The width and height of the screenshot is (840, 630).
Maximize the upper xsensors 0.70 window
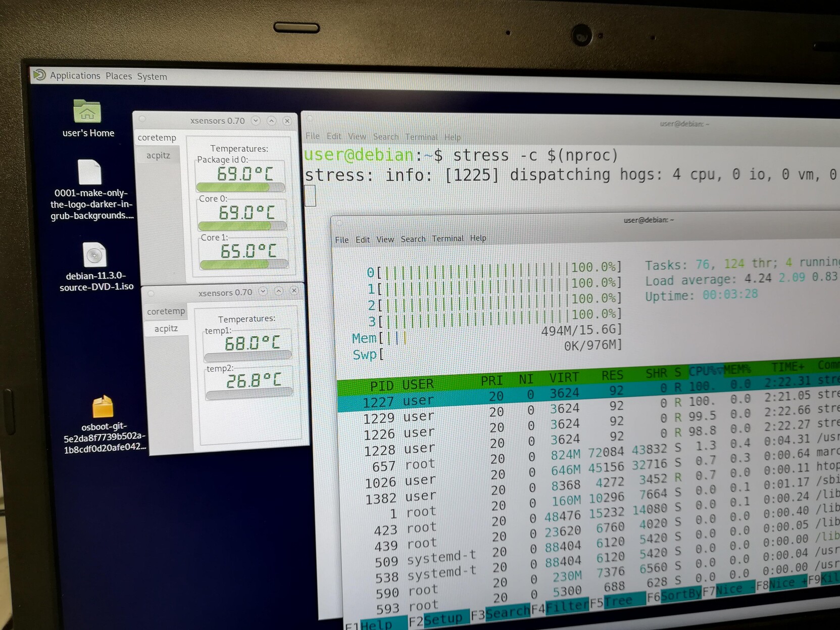coord(271,121)
